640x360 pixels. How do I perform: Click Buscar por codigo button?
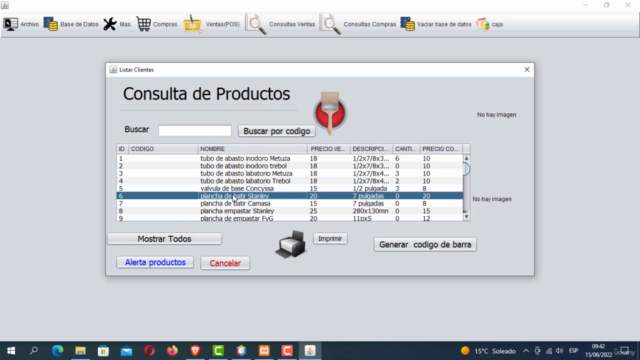(x=277, y=131)
